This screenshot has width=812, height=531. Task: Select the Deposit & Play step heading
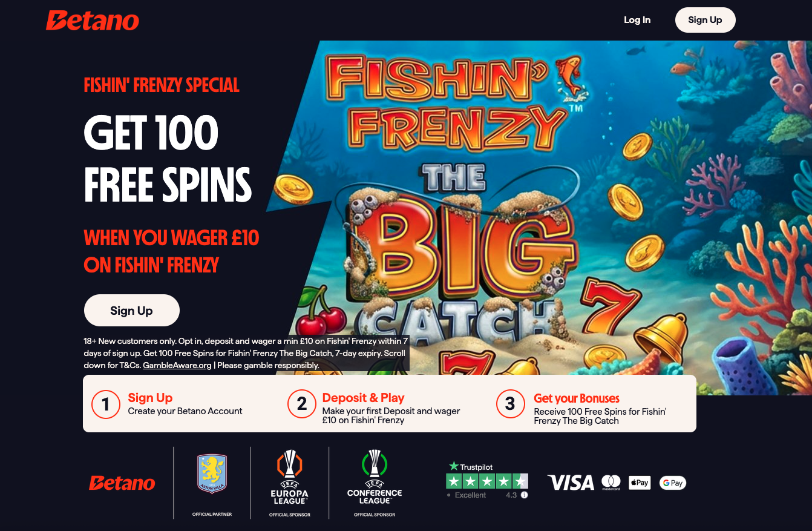point(363,398)
